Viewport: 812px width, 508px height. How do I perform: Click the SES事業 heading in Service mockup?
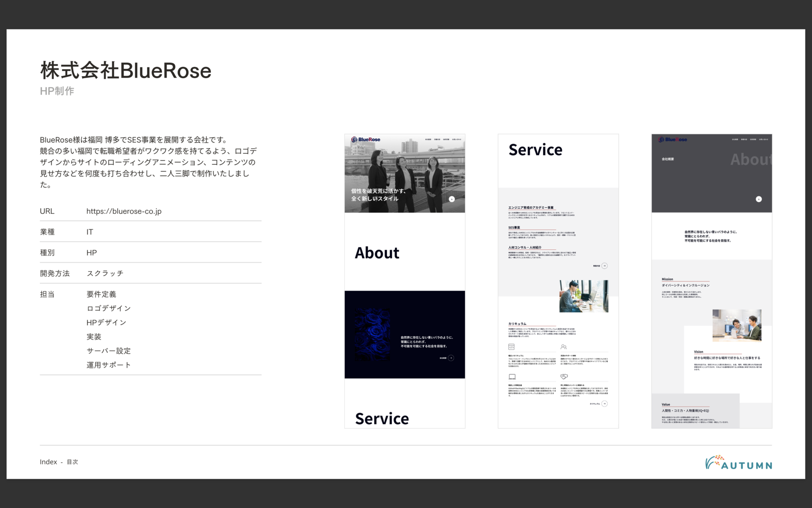click(x=514, y=228)
